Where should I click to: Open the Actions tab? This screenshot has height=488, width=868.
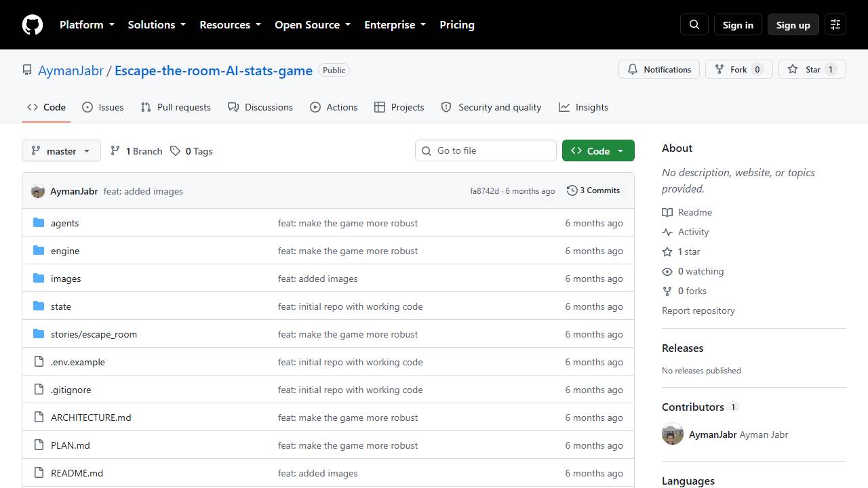click(334, 107)
